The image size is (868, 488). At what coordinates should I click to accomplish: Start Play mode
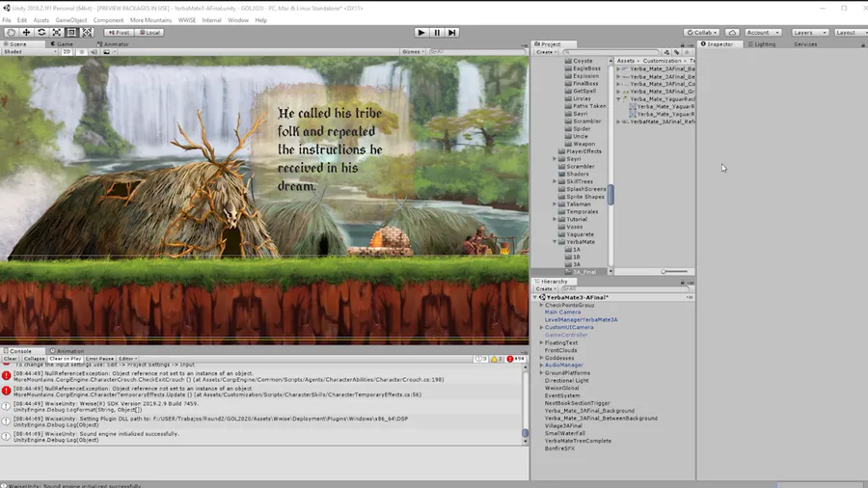tap(420, 33)
